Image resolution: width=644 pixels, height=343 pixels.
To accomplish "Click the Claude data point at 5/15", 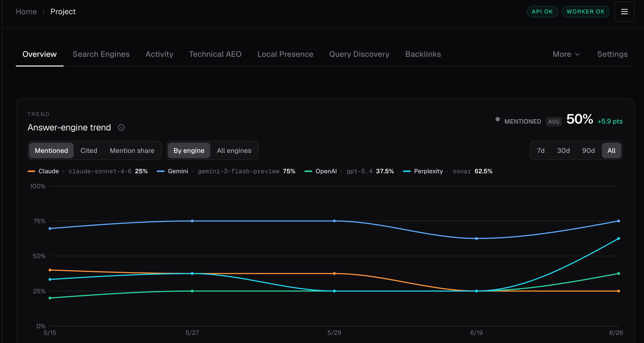I will (50, 270).
